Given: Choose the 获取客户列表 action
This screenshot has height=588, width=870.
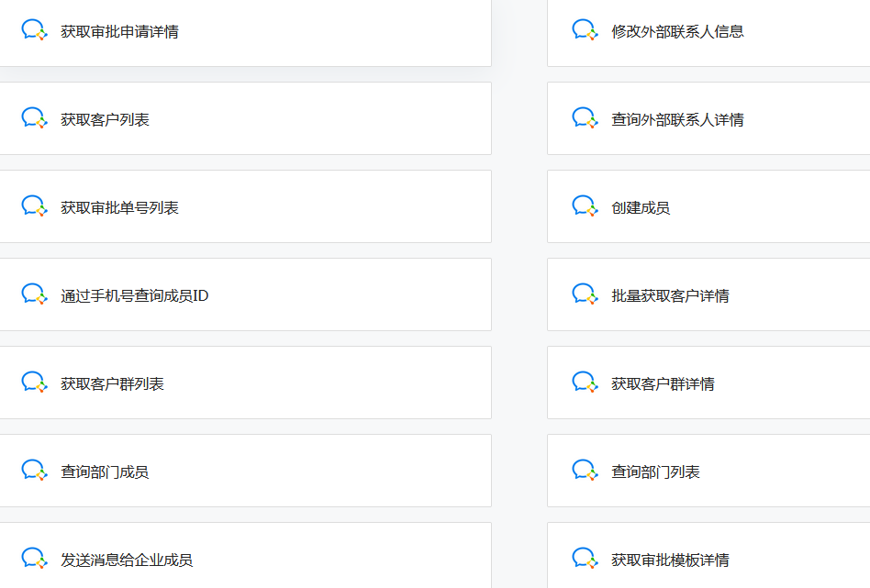Looking at the screenshot, I should [245, 118].
